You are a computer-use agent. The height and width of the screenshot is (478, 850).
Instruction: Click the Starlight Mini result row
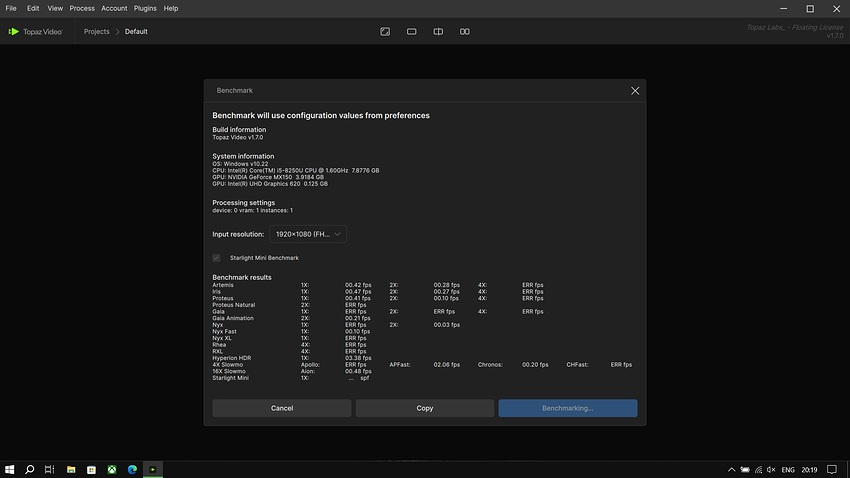coord(291,378)
